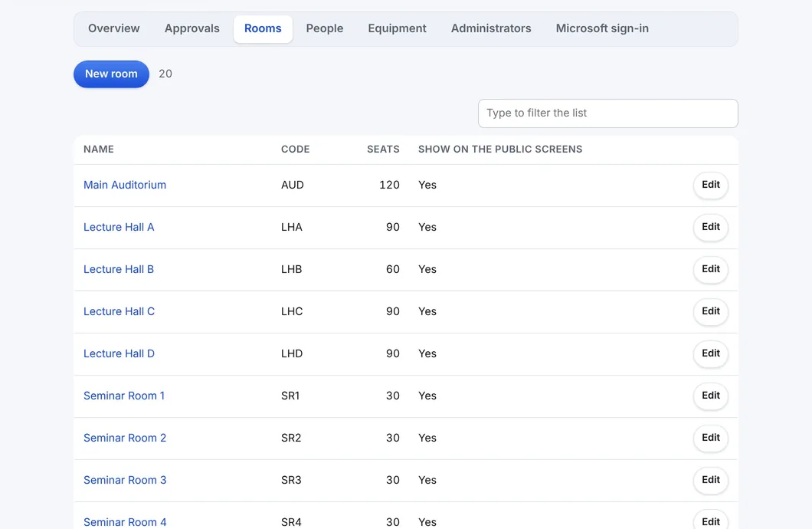The height and width of the screenshot is (529, 812).
Task: Open the Lecture Hall C link
Action: point(119,311)
